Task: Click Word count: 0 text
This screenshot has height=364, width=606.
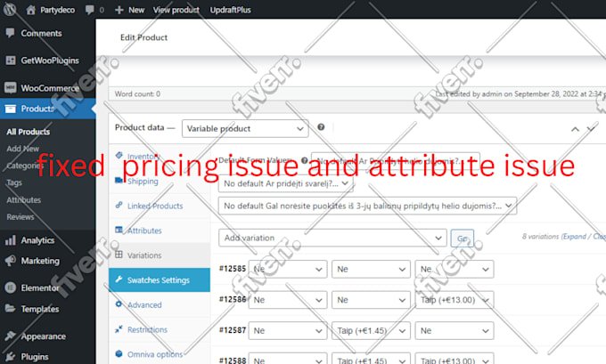Action: (x=137, y=93)
